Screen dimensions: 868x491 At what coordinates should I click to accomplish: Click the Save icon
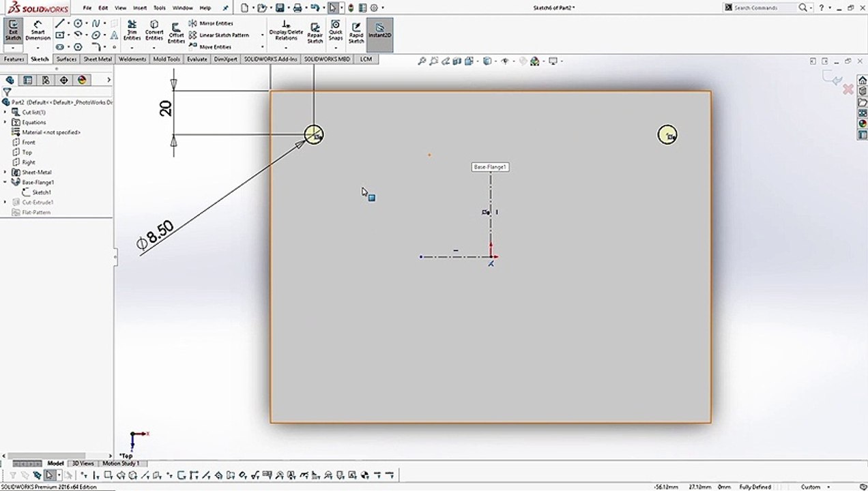pyautogui.click(x=280, y=8)
